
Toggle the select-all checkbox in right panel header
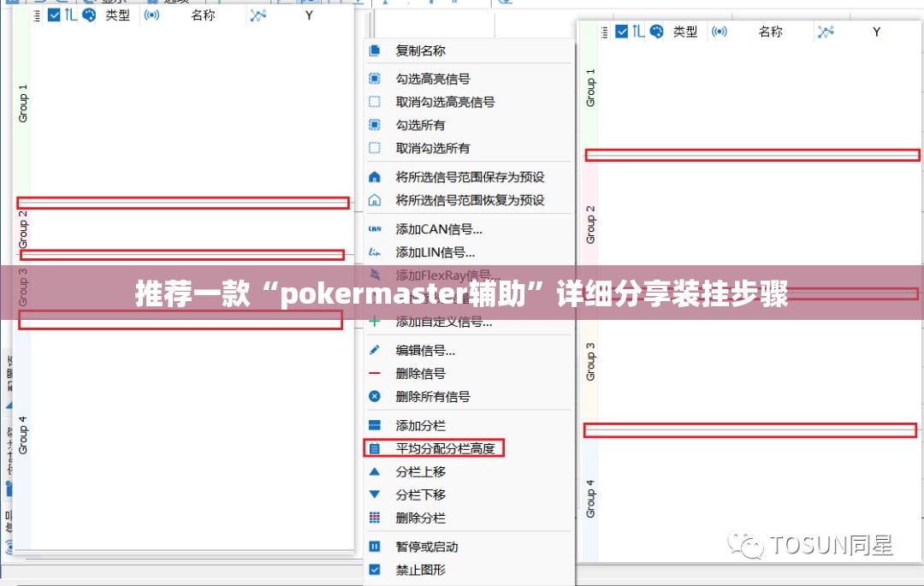point(621,31)
